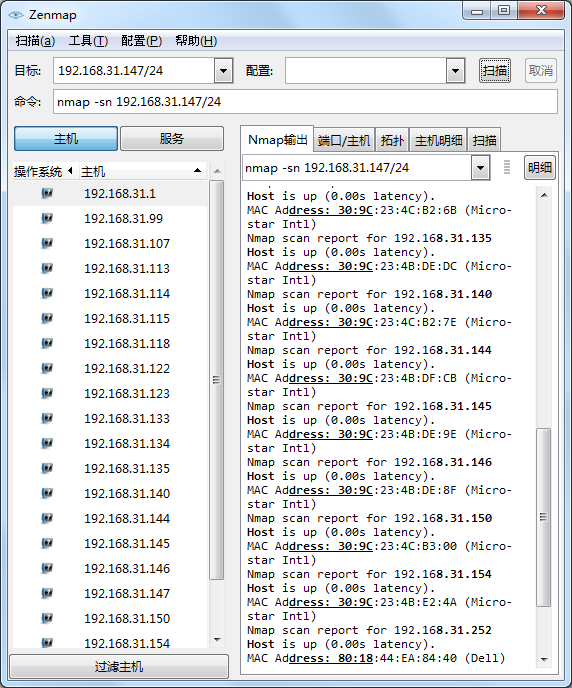The image size is (572, 688).
Task: Open the 扫描(a) menu
Action: coord(35,41)
